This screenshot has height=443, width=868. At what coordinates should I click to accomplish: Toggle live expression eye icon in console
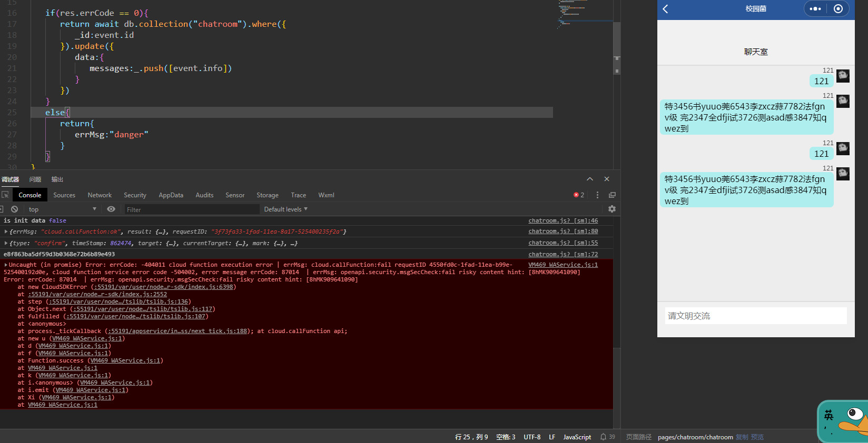111,209
